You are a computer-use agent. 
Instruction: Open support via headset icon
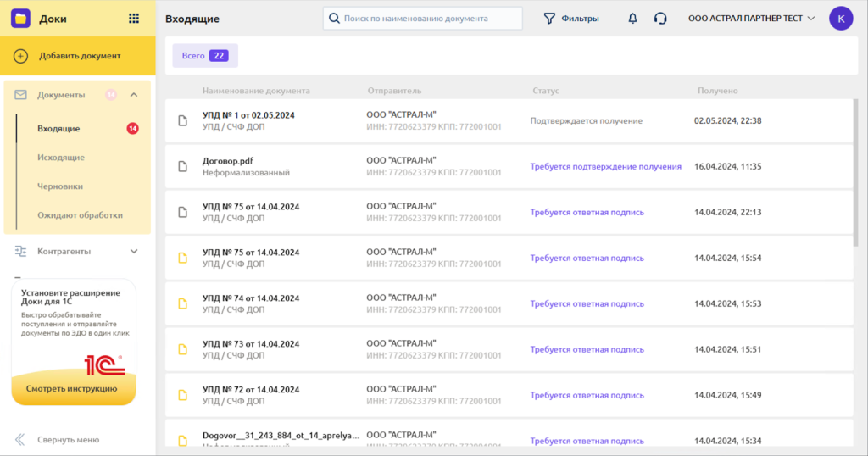point(660,19)
